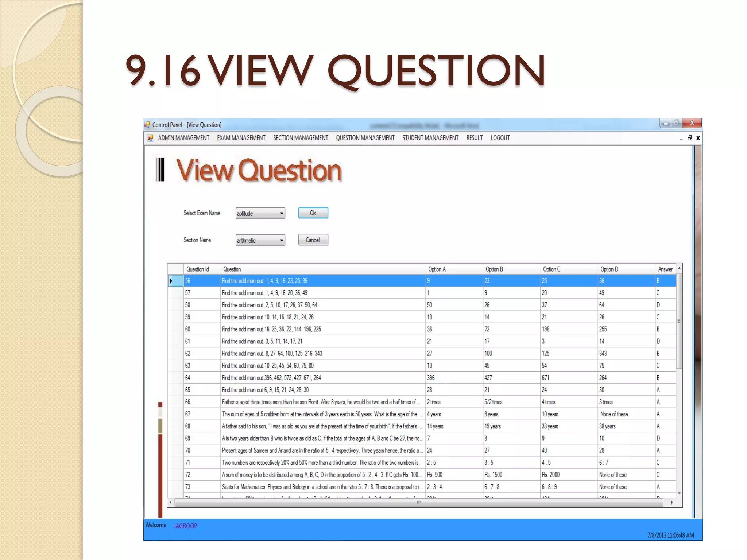Minimize the Control Panel window

(x=666, y=123)
